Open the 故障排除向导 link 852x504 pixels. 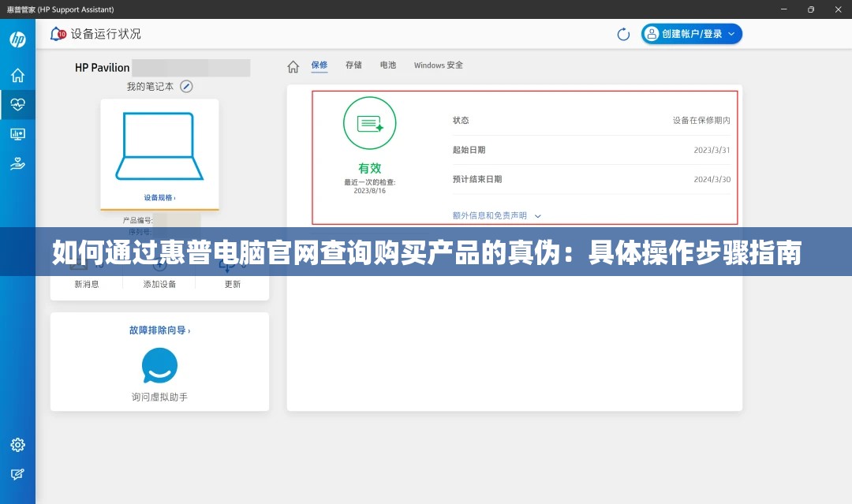(x=159, y=330)
